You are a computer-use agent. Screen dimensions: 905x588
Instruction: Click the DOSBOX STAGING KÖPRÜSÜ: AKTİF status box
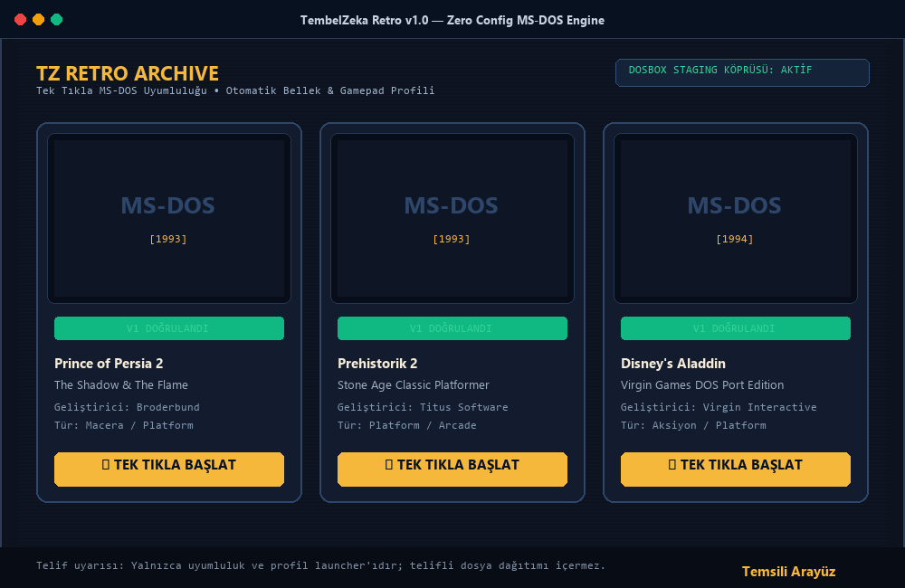pyautogui.click(x=742, y=72)
